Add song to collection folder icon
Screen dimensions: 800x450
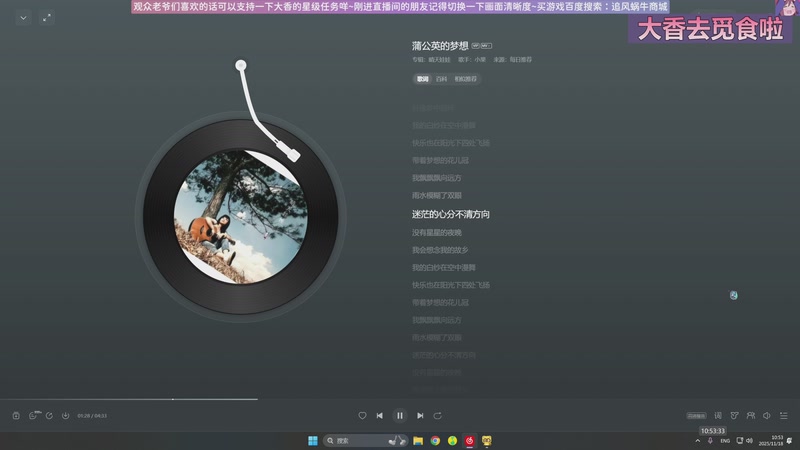(x=16, y=415)
